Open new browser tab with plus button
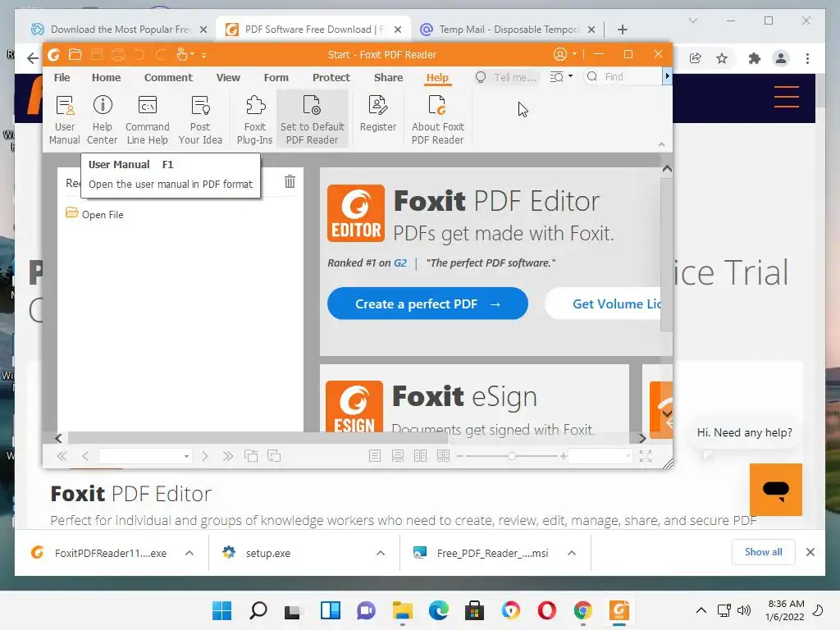Viewport: 840px width, 630px height. click(622, 30)
